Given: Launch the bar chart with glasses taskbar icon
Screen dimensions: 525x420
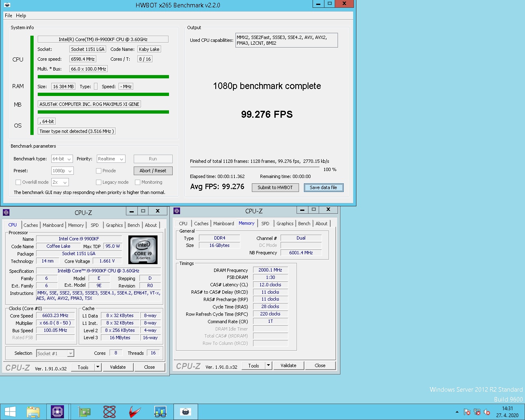Looking at the screenshot, I should 160,412.
